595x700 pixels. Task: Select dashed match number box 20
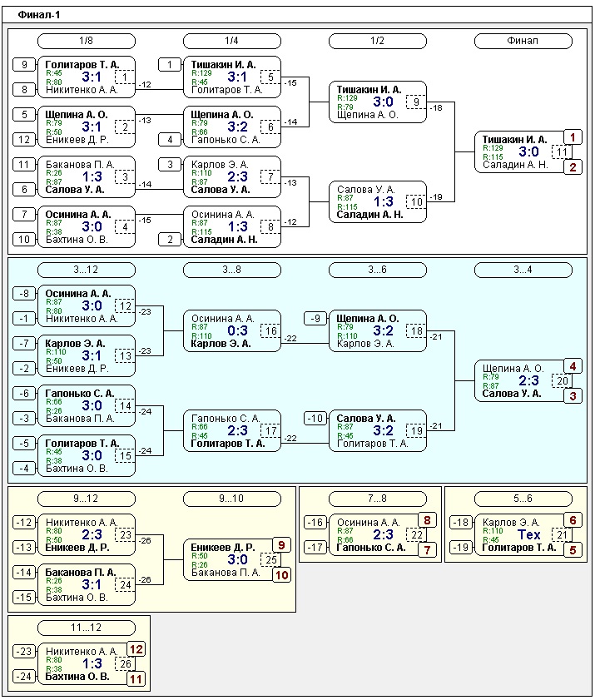pos(562,381)
